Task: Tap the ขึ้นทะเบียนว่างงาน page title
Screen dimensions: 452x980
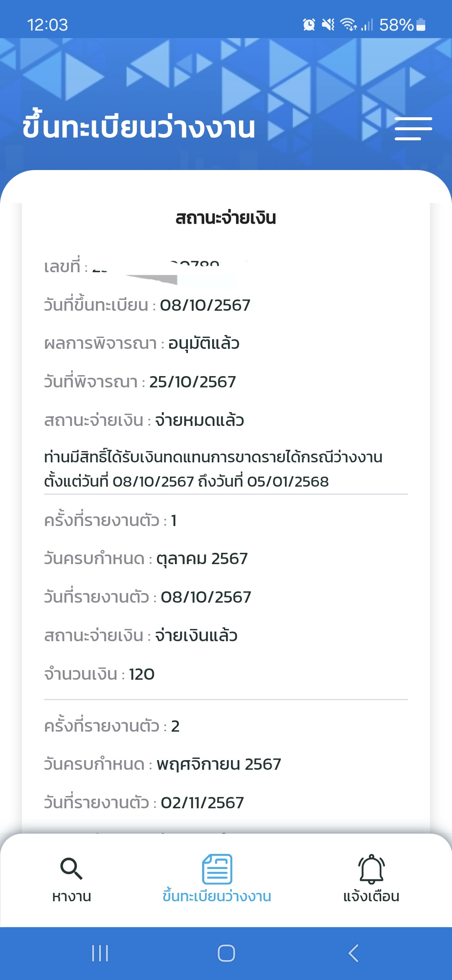Action: click(x=139, y=126)
